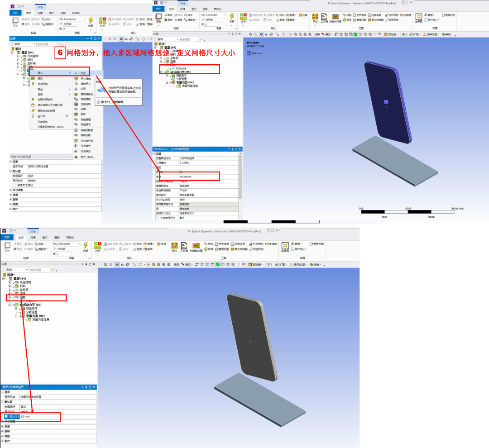Image resolution: width=489 pixels, height=448 pixels.
Task: Select Multizone node in the Multizone window tree
Action: (181, 68)
